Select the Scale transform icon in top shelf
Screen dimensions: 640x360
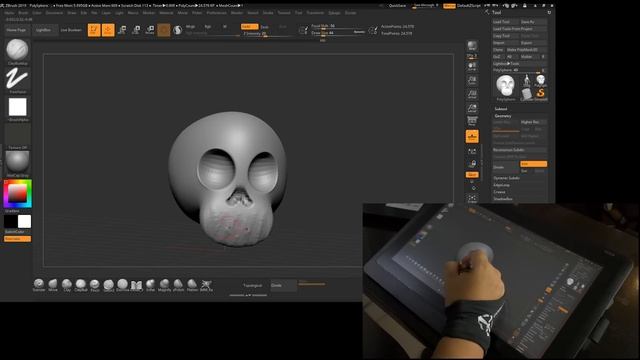tap(136, 30)
